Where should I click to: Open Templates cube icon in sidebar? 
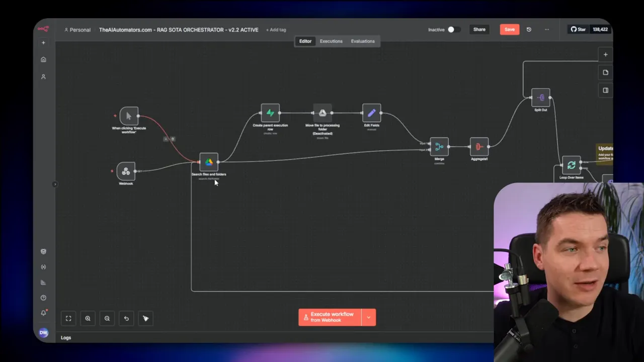point(43,251)
